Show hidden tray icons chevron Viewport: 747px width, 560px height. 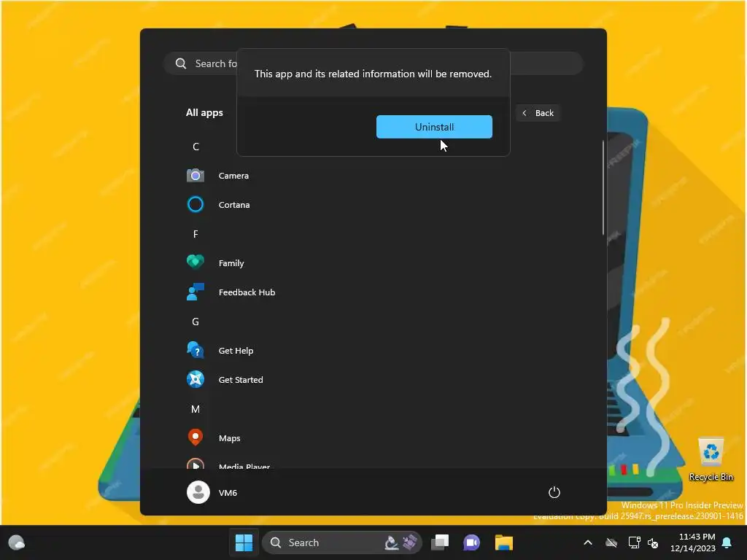(x=588, y=542)
